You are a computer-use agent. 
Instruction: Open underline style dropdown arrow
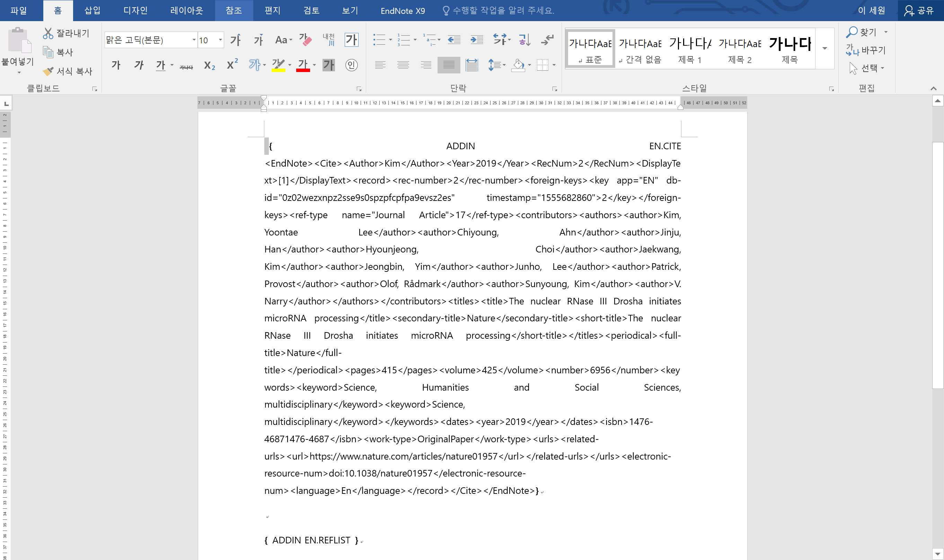pyautogui.click(x=172, y=65)
